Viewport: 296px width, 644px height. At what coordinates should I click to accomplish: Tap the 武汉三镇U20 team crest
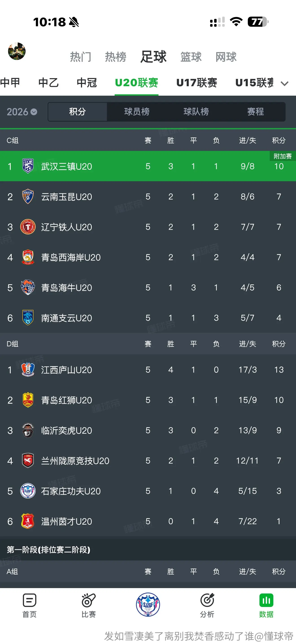click(x=28, y=166)
